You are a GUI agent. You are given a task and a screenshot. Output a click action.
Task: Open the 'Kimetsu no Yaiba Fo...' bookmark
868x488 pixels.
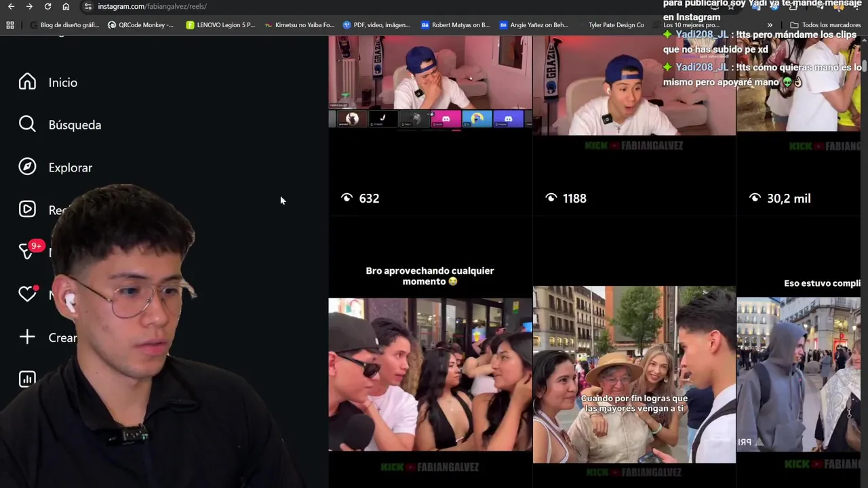299,25
